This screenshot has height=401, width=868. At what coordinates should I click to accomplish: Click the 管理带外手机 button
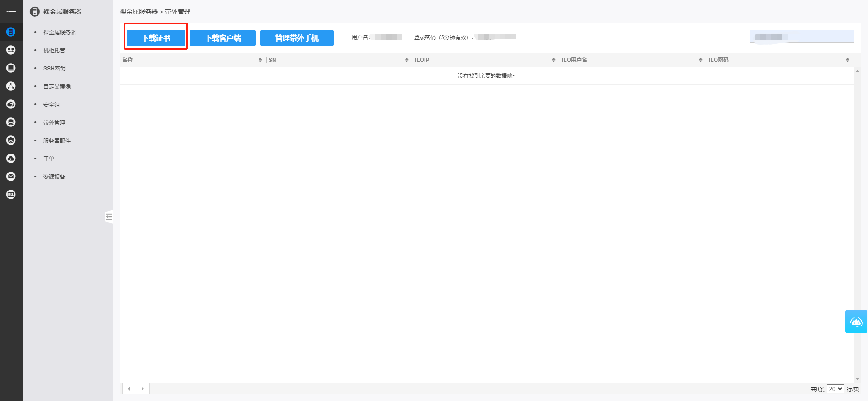click(297, 38)
